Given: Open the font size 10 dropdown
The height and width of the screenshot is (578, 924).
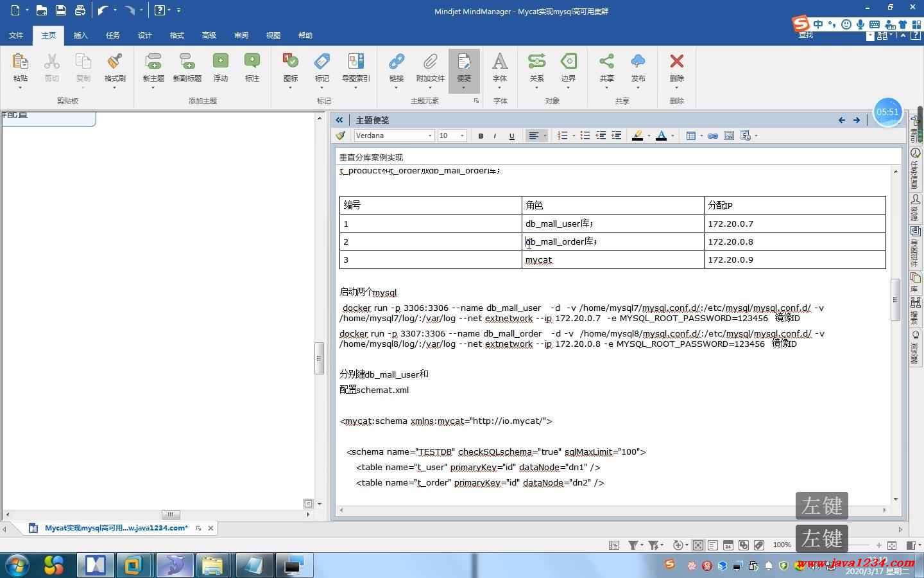Looking at the screenshot, I should coord(462,136).
